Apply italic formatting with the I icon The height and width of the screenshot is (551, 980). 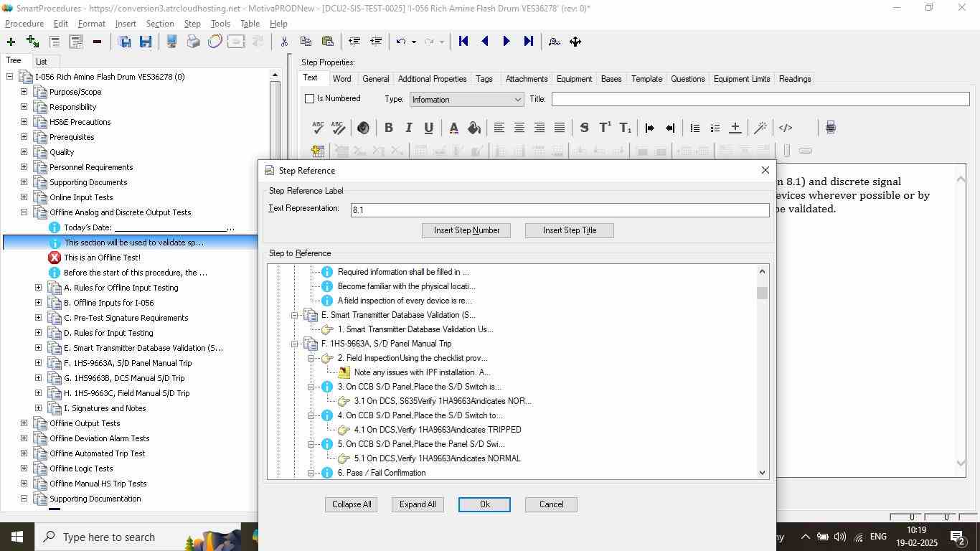(x=408, y=128)
